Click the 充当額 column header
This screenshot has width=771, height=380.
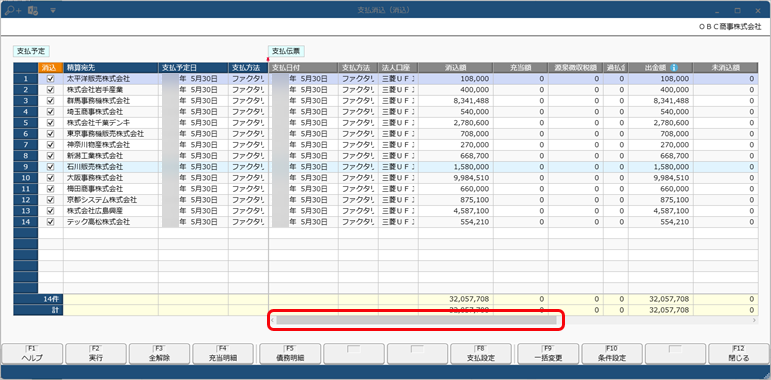point(521,67)
